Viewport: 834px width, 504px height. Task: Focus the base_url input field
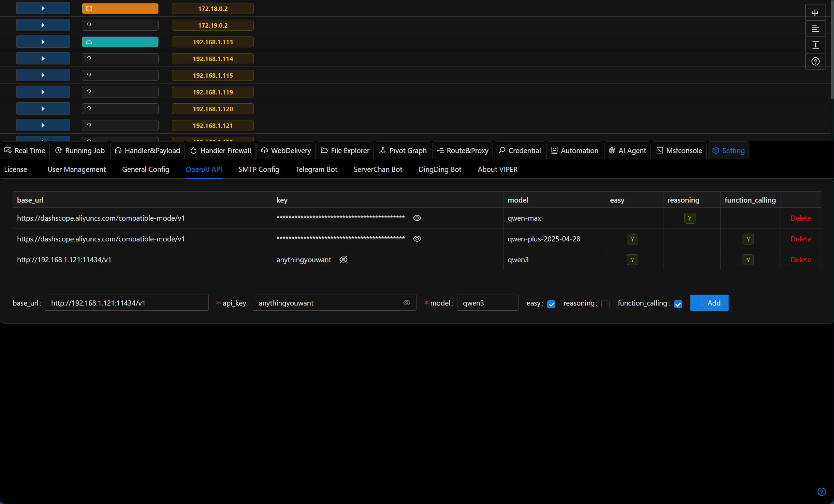(127, 303)
